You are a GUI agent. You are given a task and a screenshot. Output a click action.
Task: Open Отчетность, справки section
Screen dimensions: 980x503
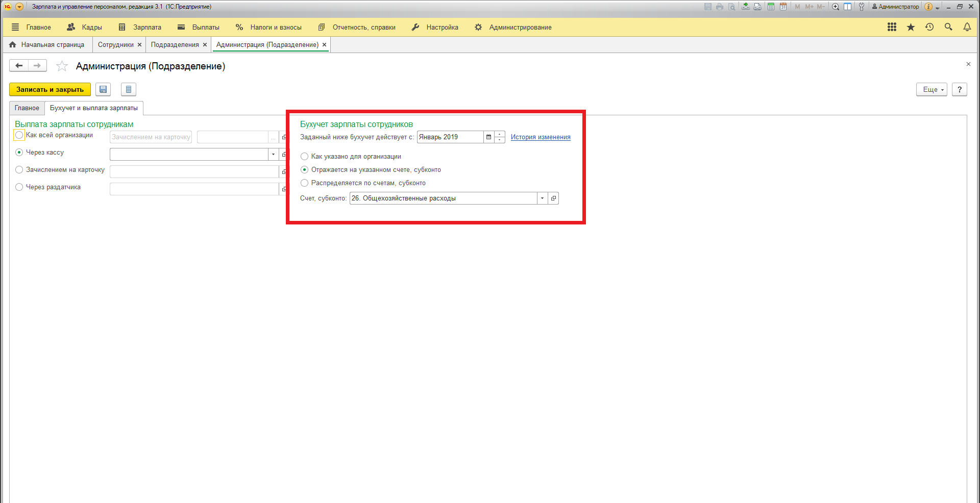coord(357,27)
